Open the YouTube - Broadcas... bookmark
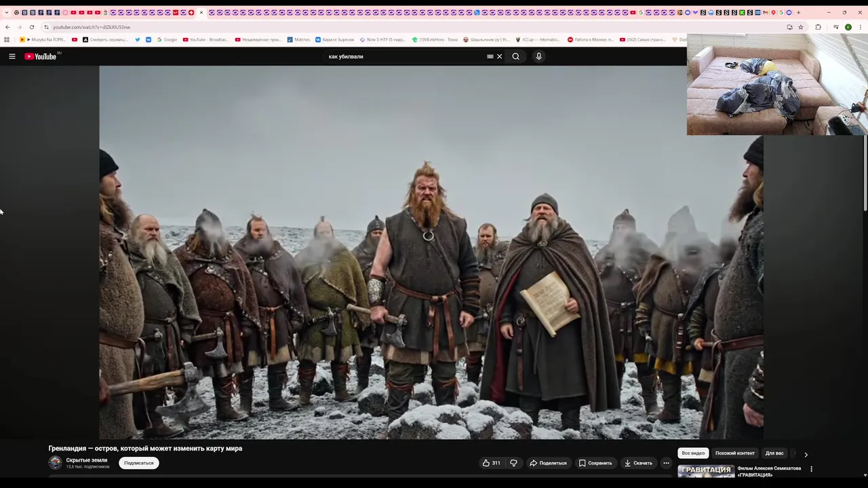 [x=205, y=39]
